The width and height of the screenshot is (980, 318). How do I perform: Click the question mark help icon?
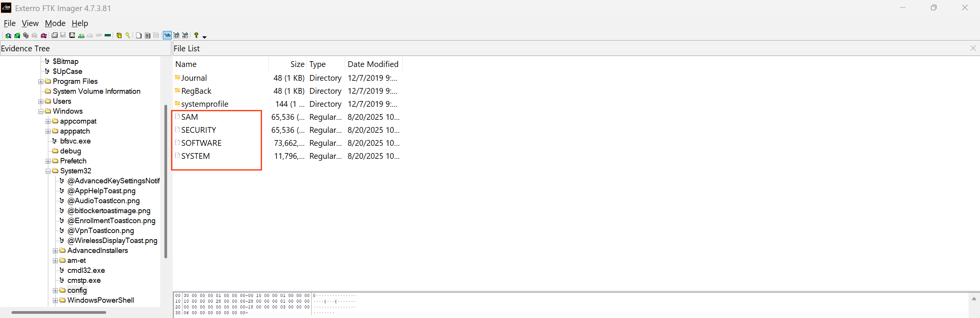pos(196,36)
